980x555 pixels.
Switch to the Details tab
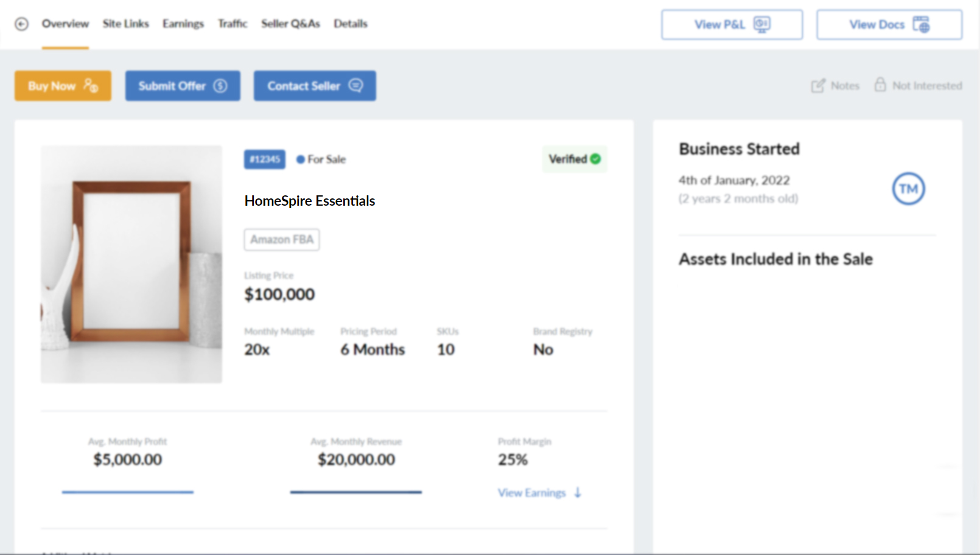(350, 24)
